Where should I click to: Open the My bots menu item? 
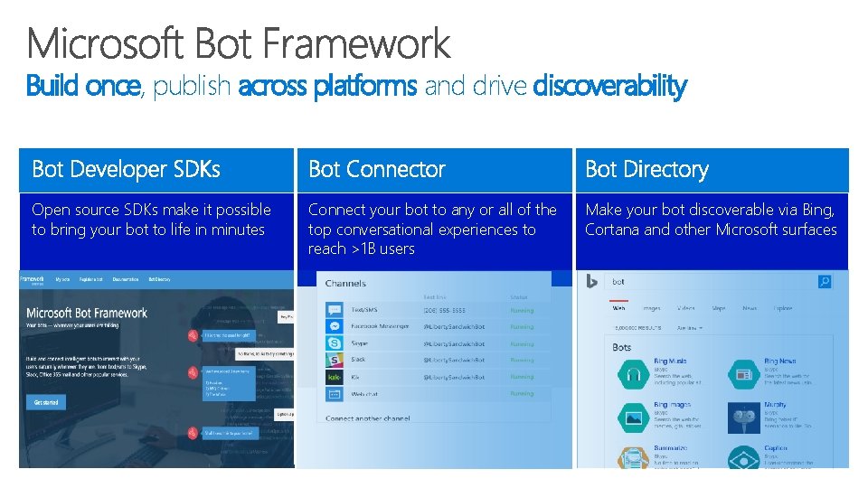pyautogui.click(x=62, y=279)
